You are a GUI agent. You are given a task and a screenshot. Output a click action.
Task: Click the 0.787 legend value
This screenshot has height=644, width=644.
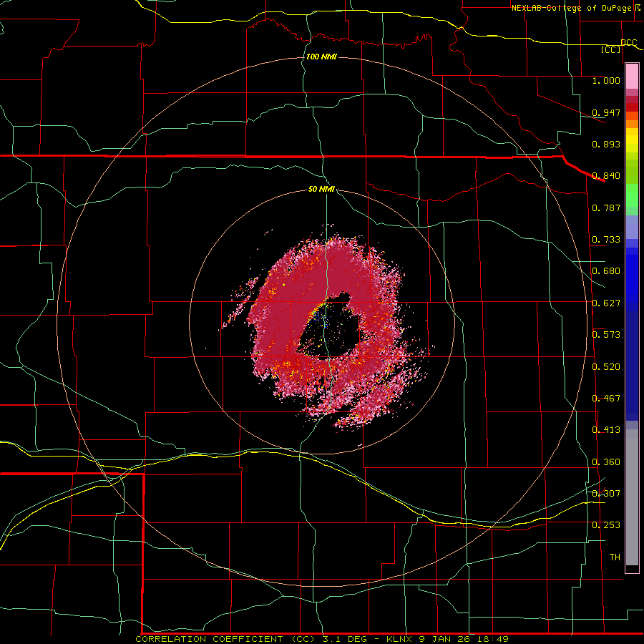pyautogui.click(x=606, y=208)
